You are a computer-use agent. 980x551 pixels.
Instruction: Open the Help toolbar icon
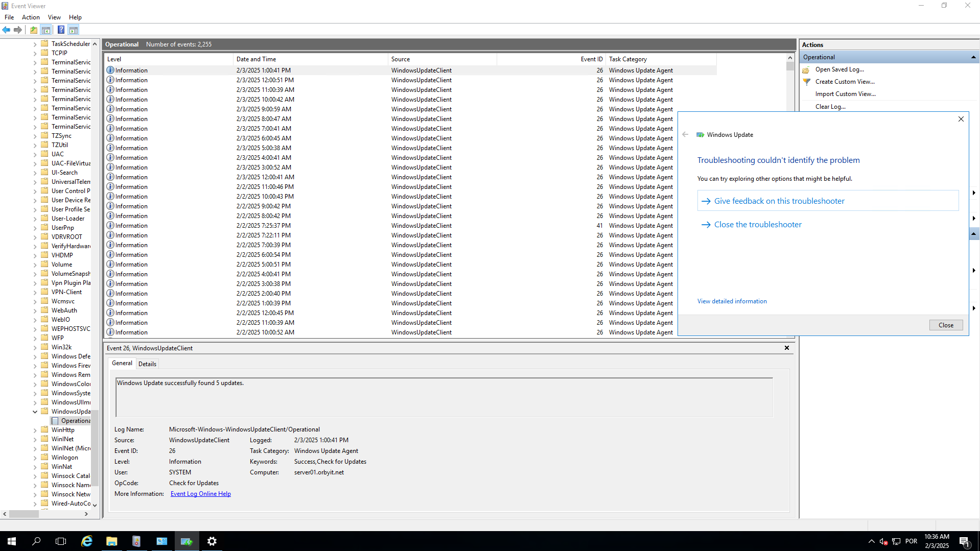coord(61,30)
